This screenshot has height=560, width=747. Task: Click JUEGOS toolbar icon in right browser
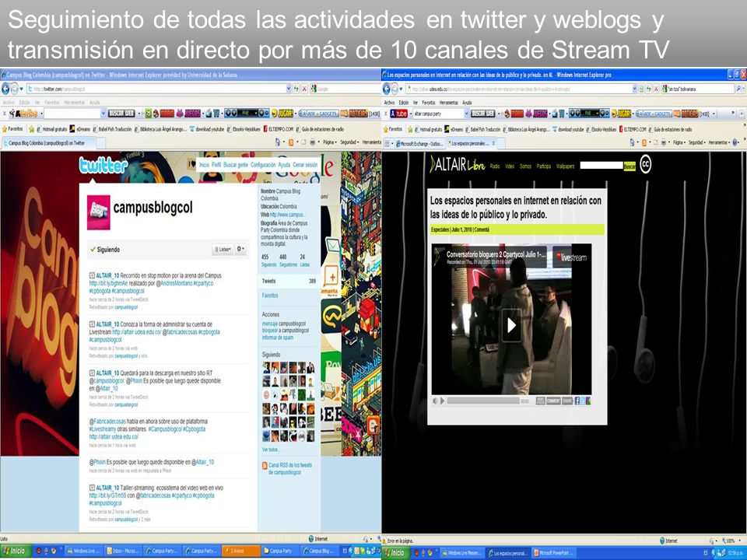[536, 114]
